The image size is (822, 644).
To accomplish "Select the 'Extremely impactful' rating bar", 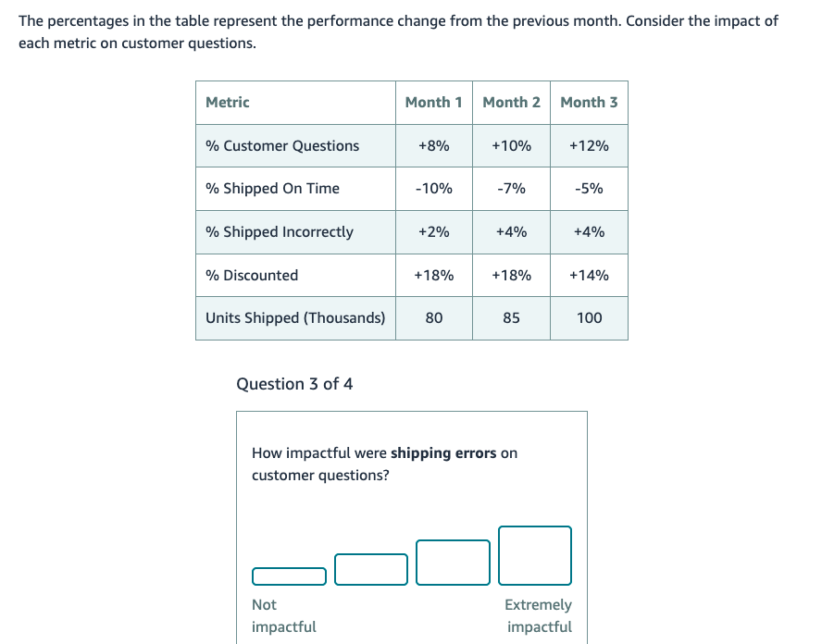I will pyautogui.click(x=535, y=555).
